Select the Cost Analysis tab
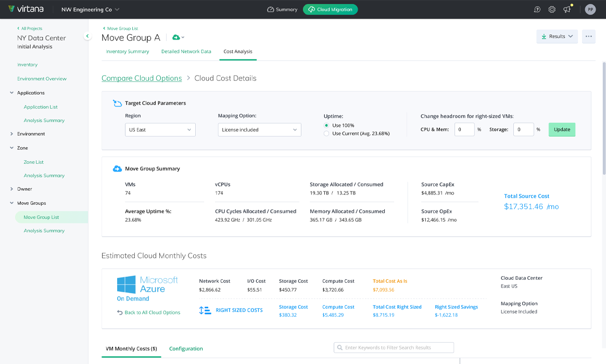Viewport: 606px width, 364px height. click(x=238, y=51)
